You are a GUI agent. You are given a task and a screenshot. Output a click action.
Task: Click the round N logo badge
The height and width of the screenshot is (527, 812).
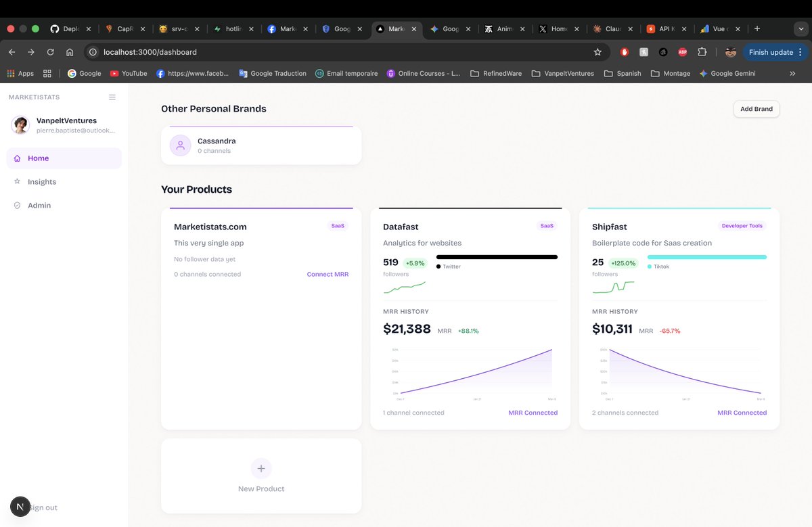point(20,507)
